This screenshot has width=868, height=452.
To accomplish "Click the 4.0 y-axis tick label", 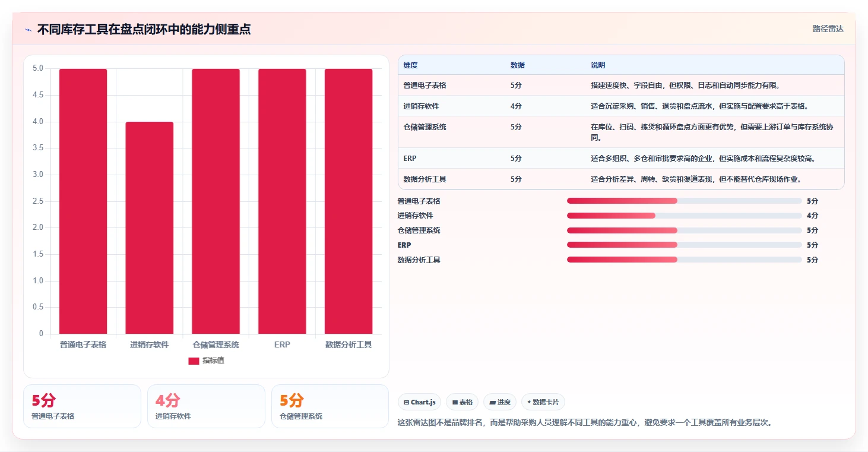I will click(x=37, y=122).
